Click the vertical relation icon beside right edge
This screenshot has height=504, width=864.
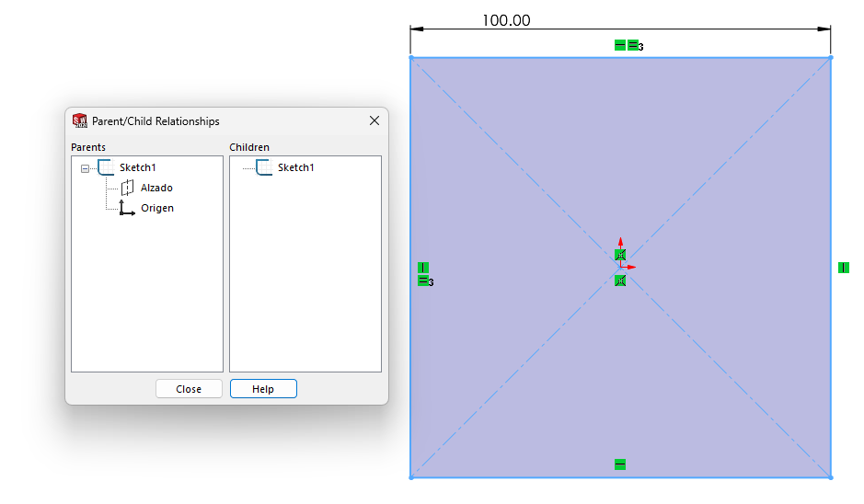click(x=844, y=268)
